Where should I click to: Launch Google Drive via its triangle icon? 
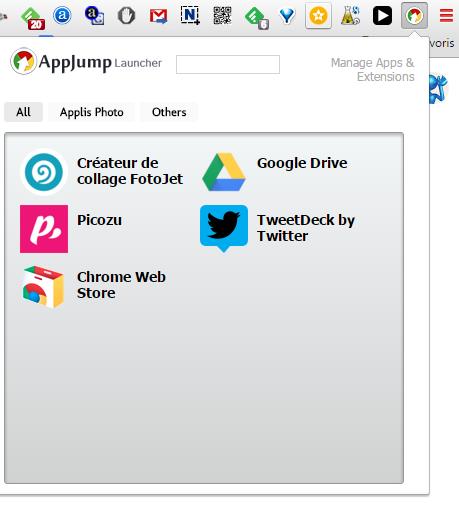click(224, 172)
